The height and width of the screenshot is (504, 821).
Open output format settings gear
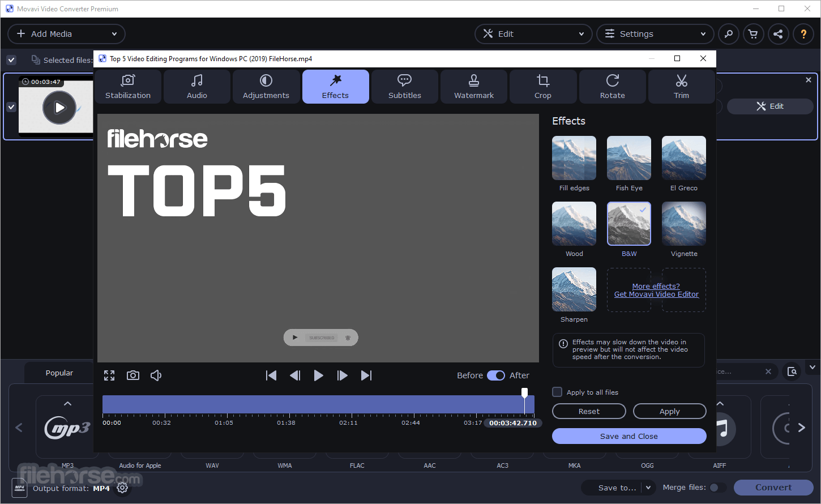pyautogui.click(x=122, y=488)
